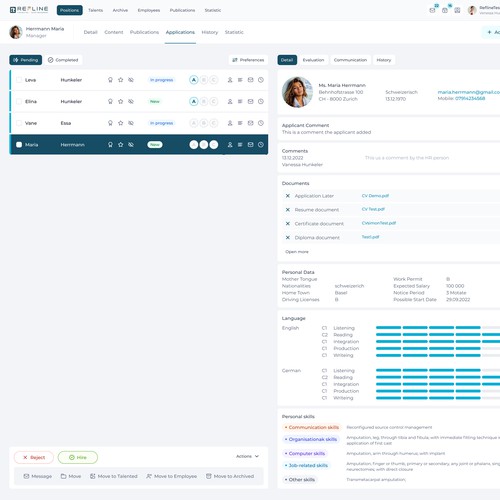Open mail icon in Elina Hunkeler row
The width and height of the screenshot is (500, 500).
point(250,101)
